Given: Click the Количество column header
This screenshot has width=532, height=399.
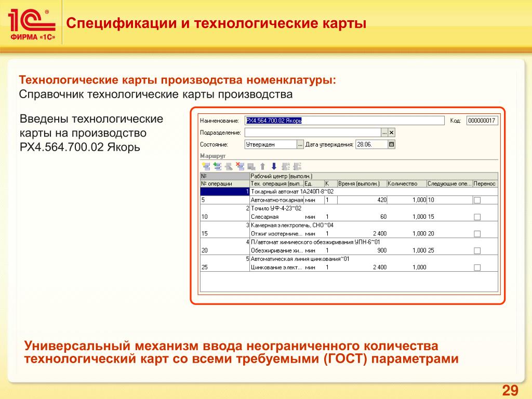Looking at the screenshot, I should point(406,183).
